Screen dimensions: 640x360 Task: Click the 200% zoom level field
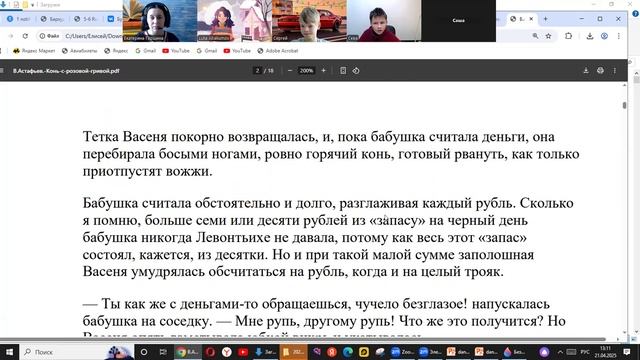tap(306, 71)
